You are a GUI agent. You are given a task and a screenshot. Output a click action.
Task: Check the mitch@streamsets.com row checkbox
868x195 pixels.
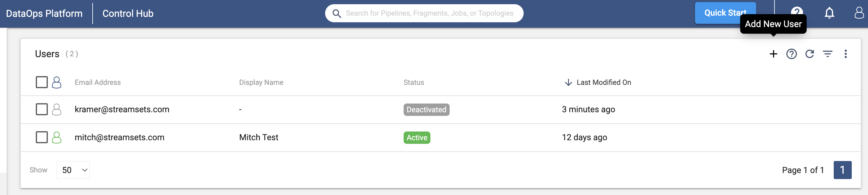pos(42,137)
